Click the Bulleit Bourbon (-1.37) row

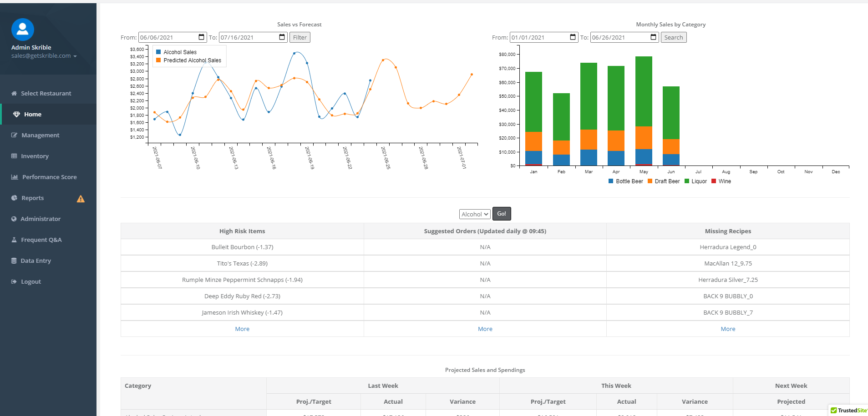click(242, 247)
